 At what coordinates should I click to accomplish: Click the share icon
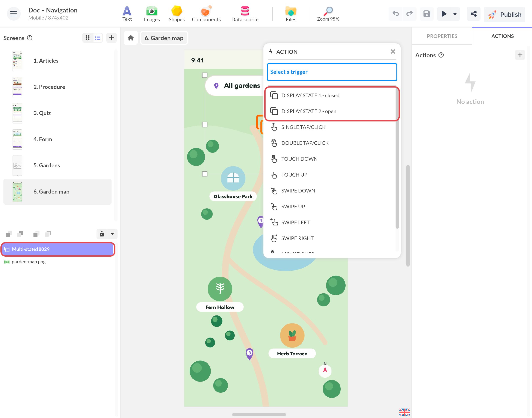click(x=473, y=14)
